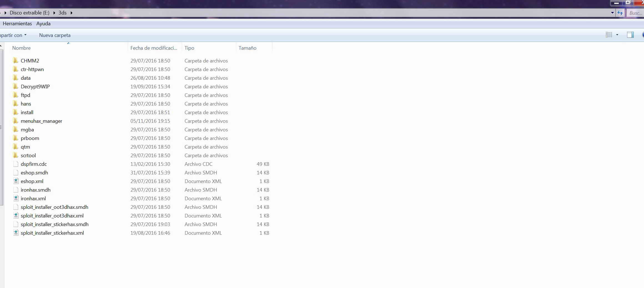Select the qtm folder name
Viewport: 644px width, 288px height.
[25, 147]
